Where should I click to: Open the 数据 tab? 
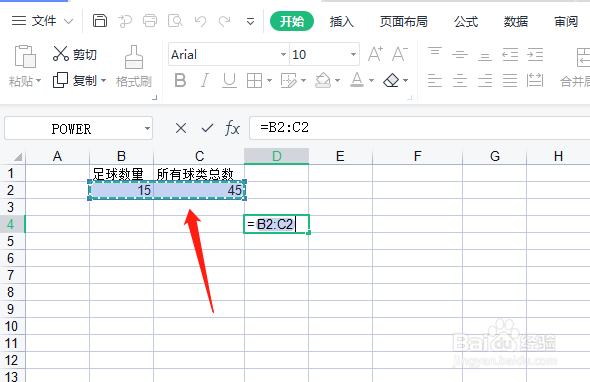[516, 21]
